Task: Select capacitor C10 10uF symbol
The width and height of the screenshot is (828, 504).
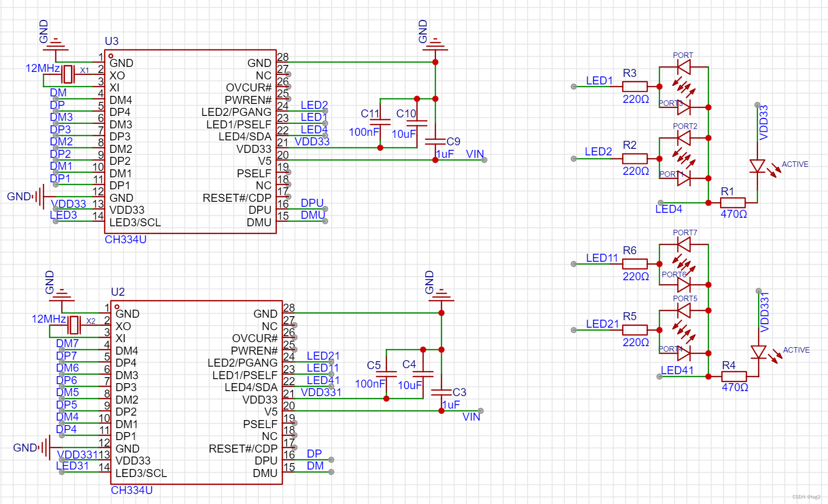Action: point(417,123)
